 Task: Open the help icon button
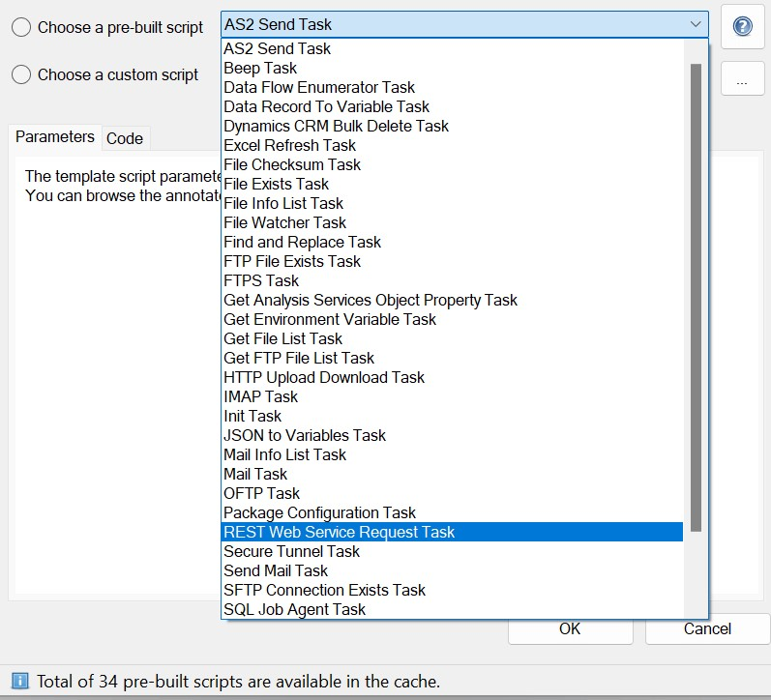click(x=742, y=26)
